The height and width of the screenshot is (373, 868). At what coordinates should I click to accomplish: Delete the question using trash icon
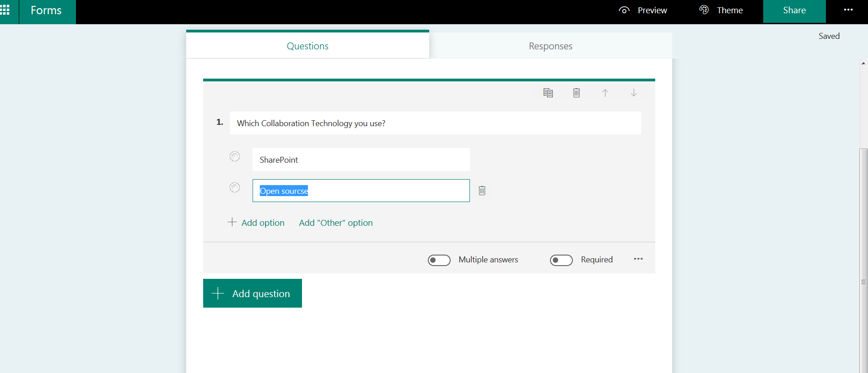(576, 93)
